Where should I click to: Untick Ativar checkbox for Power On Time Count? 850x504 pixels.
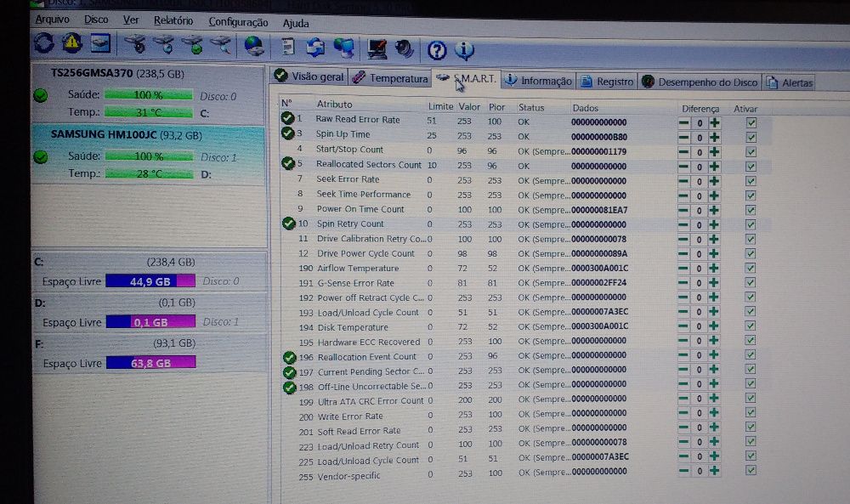[751, 210]
